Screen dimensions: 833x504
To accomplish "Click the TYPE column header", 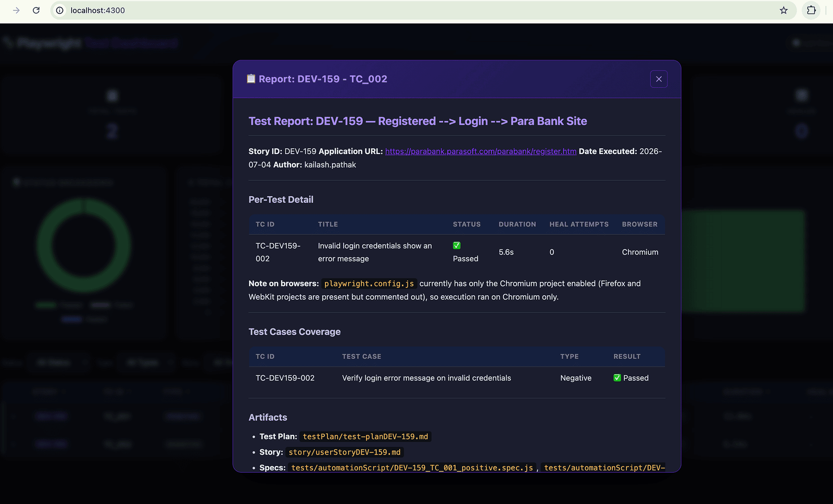I will pos(569,357).
